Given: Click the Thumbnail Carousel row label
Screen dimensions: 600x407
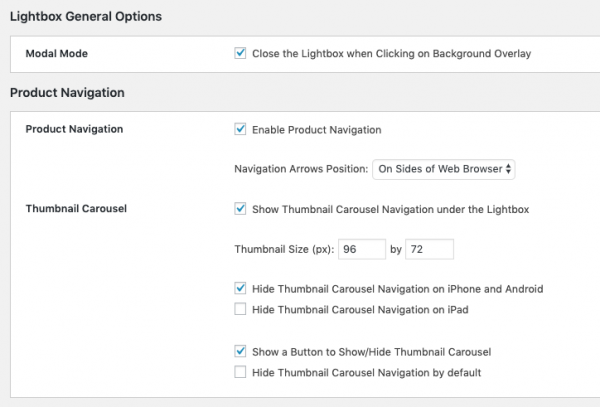Looking at the screenshot, I should click(x=74, y=209).
